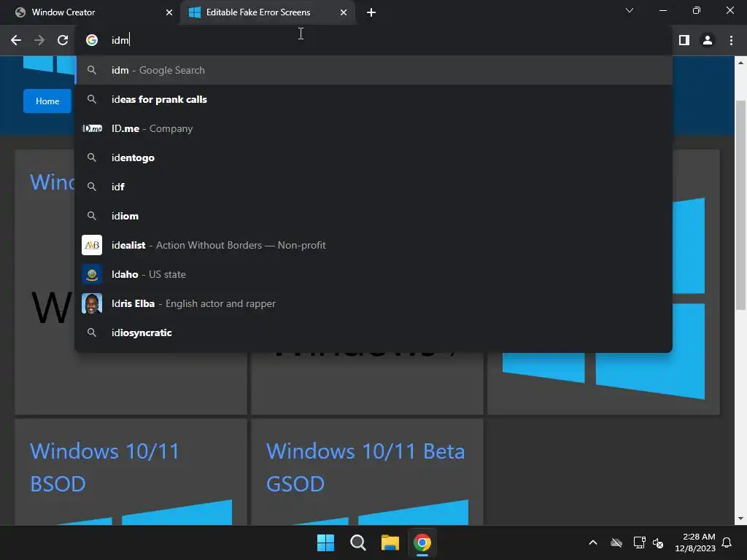Select the idiom suggestion
Screen dimensions: 747x560
coord(373,216)
